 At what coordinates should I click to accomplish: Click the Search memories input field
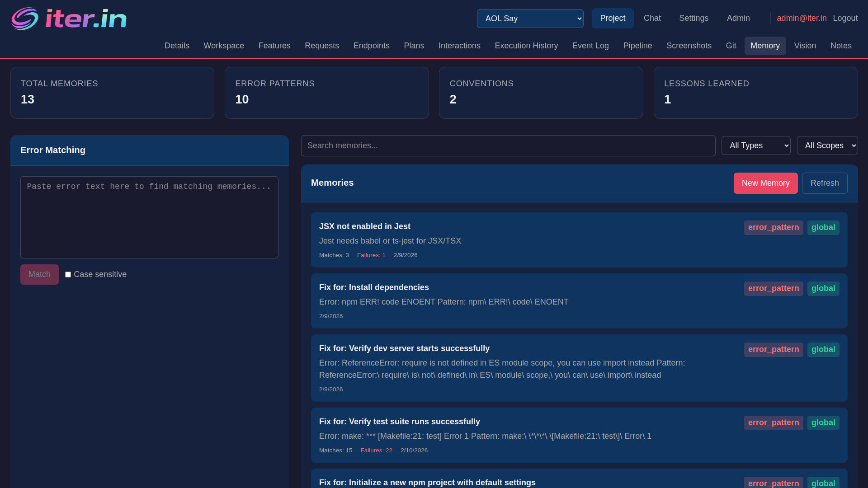[x=508, y=145]
